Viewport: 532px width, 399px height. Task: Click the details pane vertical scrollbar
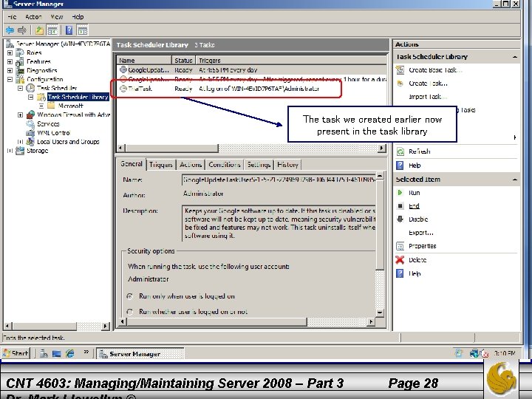pyautogui.click(x=380, y=245)
